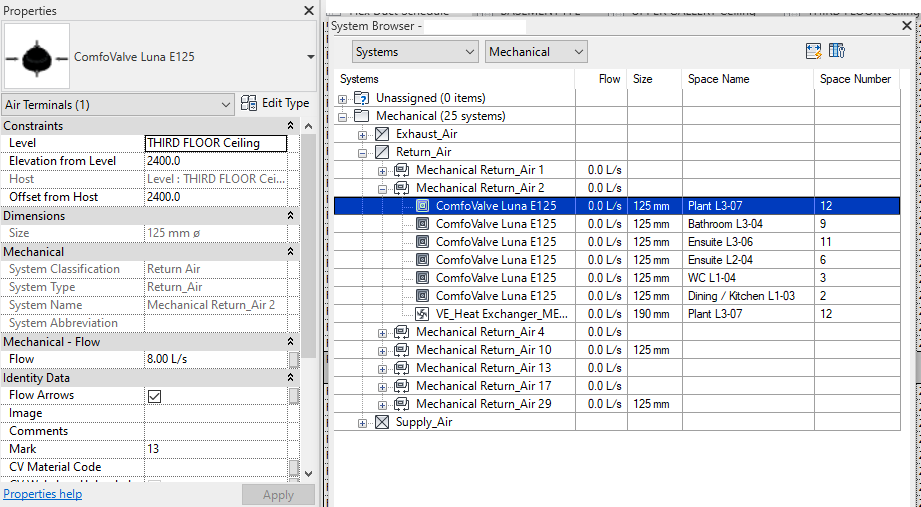Expand Mechanical Return_Air 17
This screenshot has height=507, width=921.
pyautogui.click(x=382, y=387)
